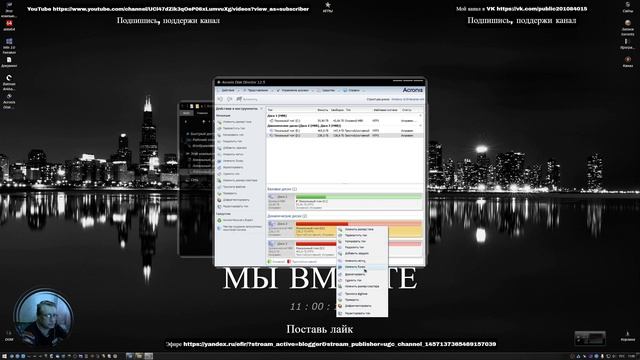Click Переместить том icon in sidebar
The width and height of the screenshot is (640, 360).
[219, 128]
